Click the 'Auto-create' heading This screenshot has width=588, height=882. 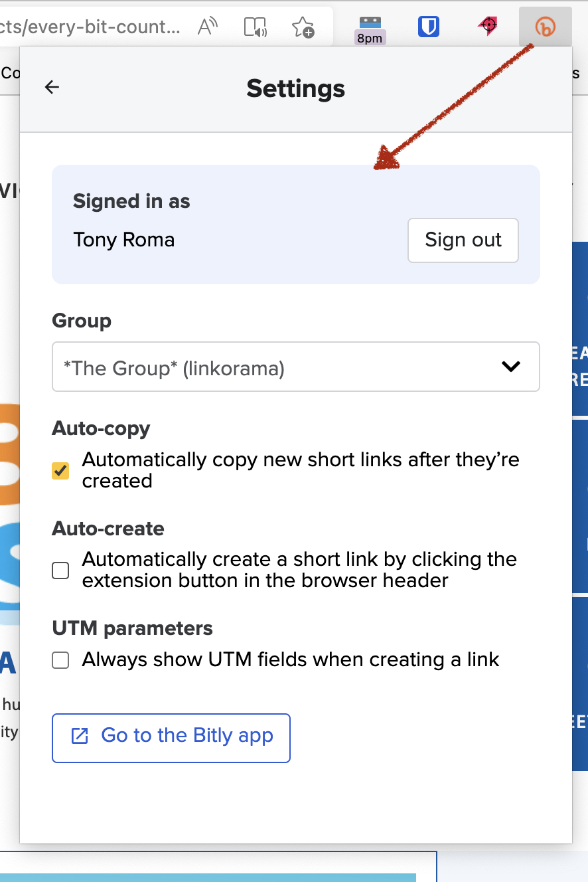[108, 529]
